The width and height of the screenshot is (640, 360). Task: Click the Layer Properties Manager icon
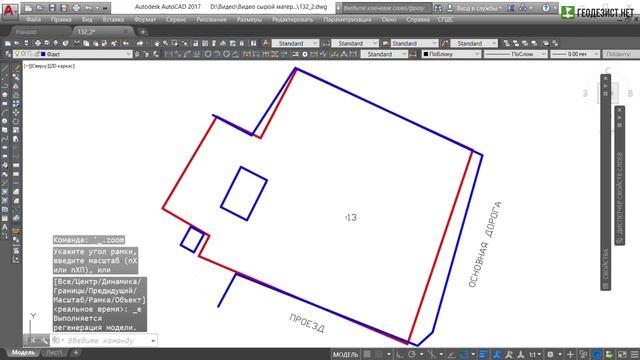pos(8,54)
